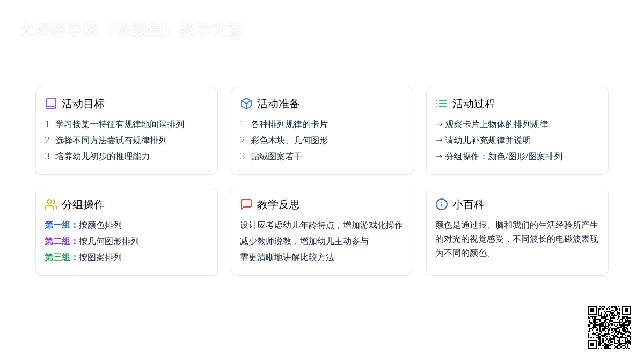Viewport: 644px width, 362px height.
Task: Click the purple book icon beside 活动目标
Action: click(x=51, y=104)
